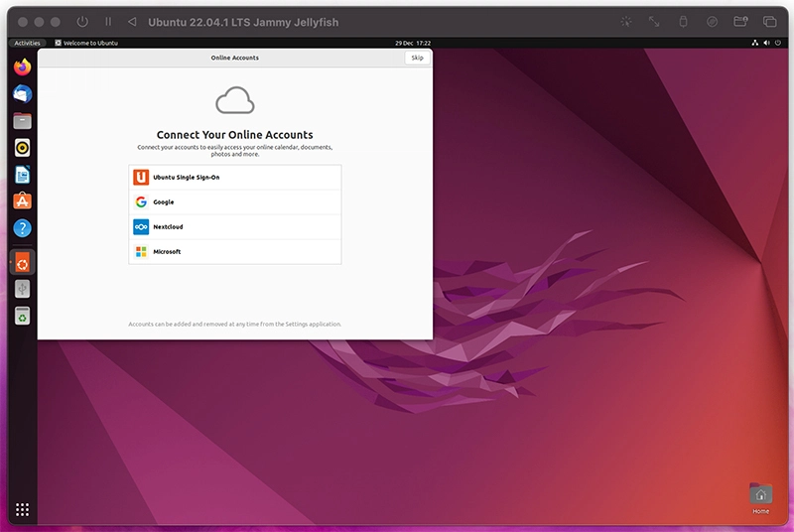Choose Ubuntu Single Sign-On account
This screenshot has width=794, height=532.
[x=235, y=177]
